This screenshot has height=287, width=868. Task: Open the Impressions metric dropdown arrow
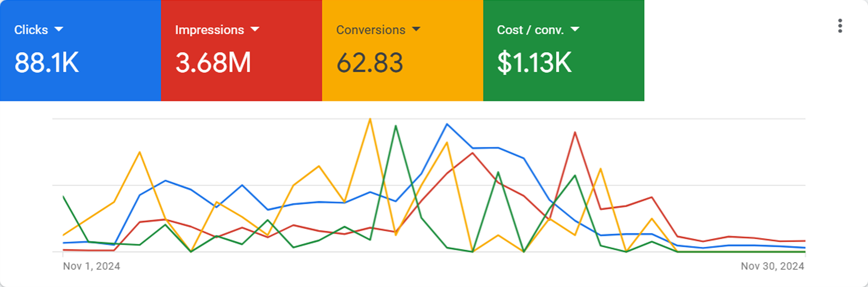click(x=255, y=30)
